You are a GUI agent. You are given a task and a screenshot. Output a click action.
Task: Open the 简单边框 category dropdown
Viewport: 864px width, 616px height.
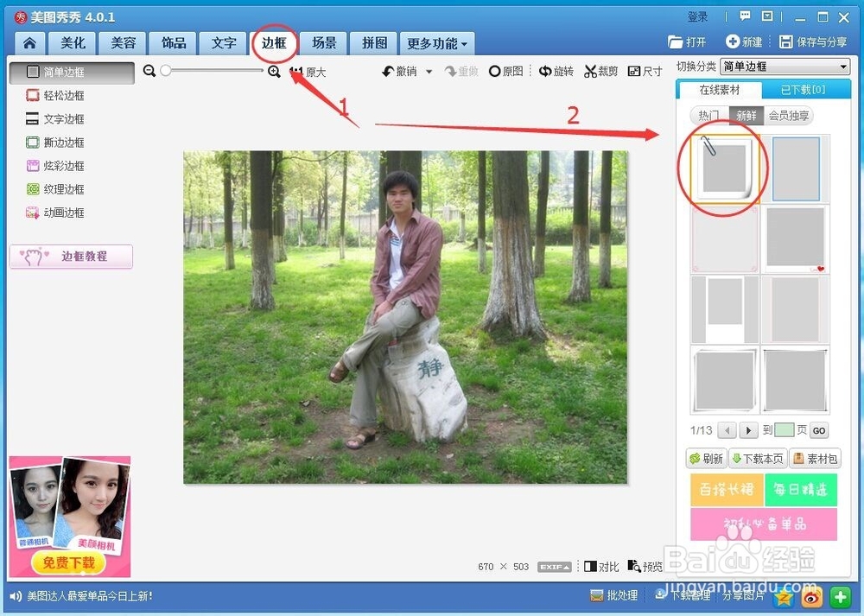[785, 66]
